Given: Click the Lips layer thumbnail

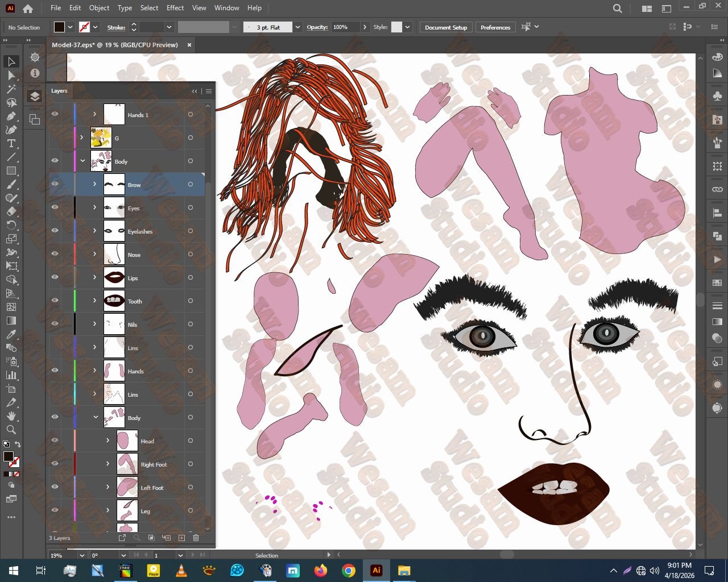Looking at the screenshot, I should [x=114, y=277].
